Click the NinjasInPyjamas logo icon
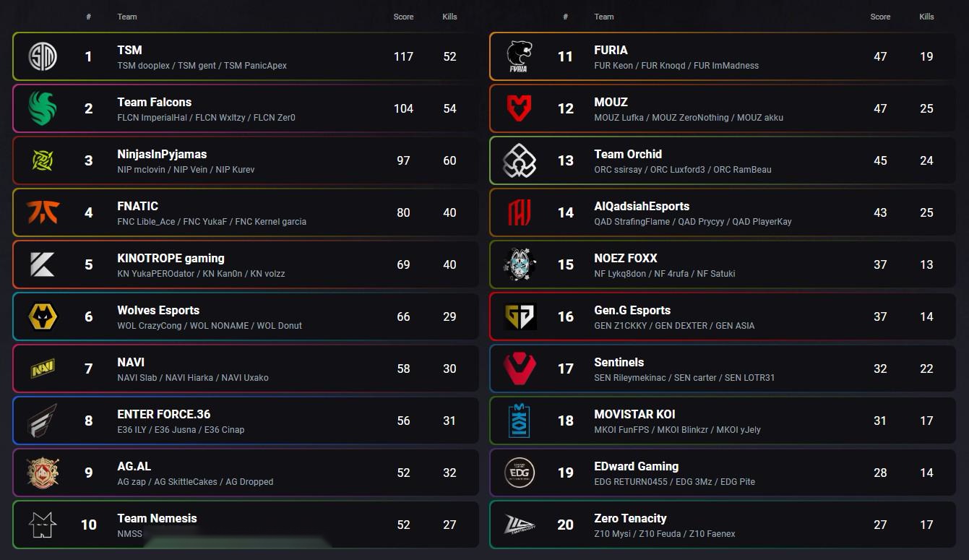 [x=43, y=160]
